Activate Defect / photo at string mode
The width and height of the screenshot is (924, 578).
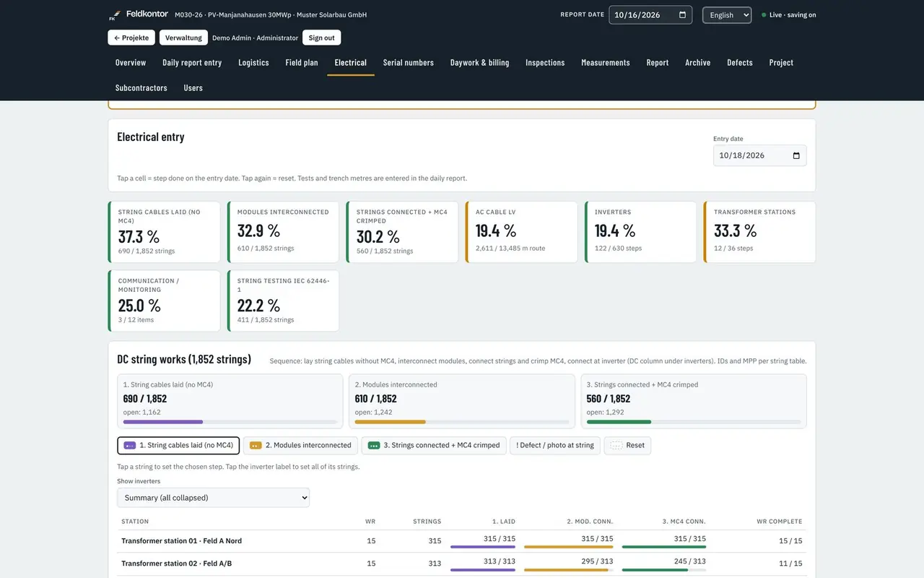(x=555, y=445)
